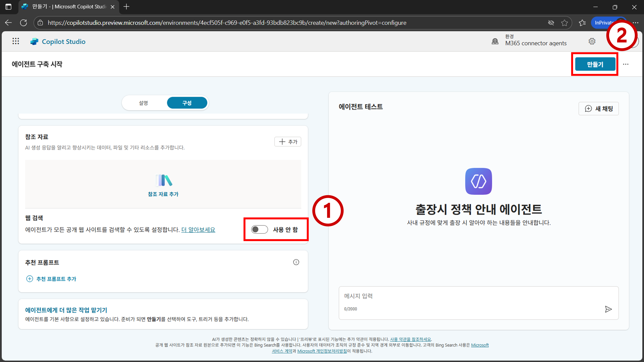Open the app launcher waffle grid icon
Image resolution: width=644 pixels, height=362 pixels.
click(x=16, y=41)
